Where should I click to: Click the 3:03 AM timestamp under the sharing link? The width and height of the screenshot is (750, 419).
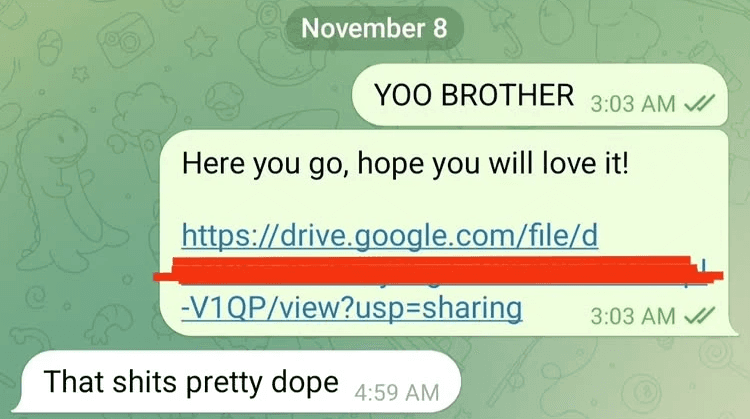pyautogui.click(x=632, y=316)
